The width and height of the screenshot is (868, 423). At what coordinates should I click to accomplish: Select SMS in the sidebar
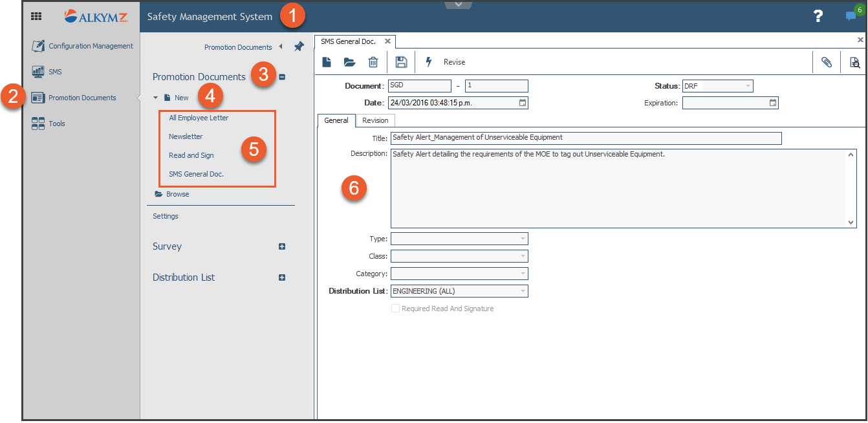pyautogui.click(x=55, y=72)
